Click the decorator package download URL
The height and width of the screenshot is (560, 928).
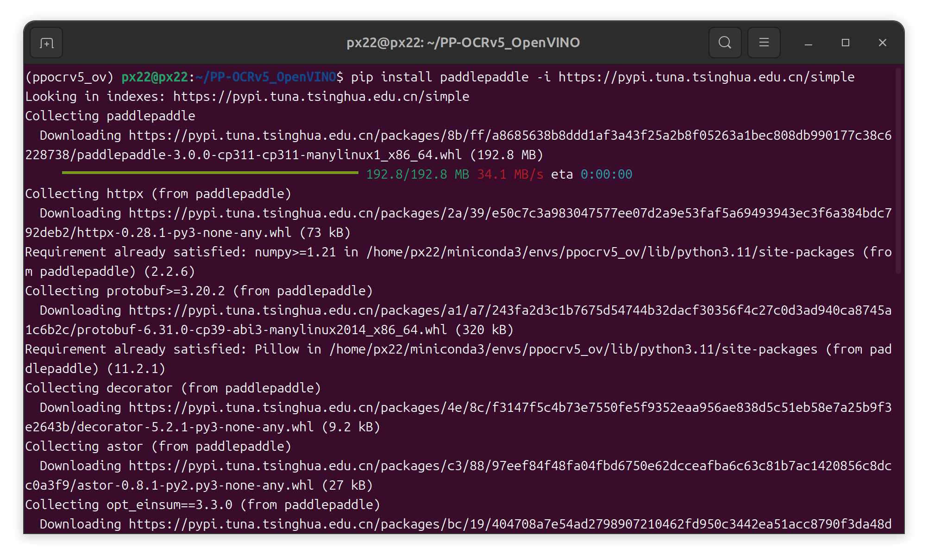tap(509, 408)
